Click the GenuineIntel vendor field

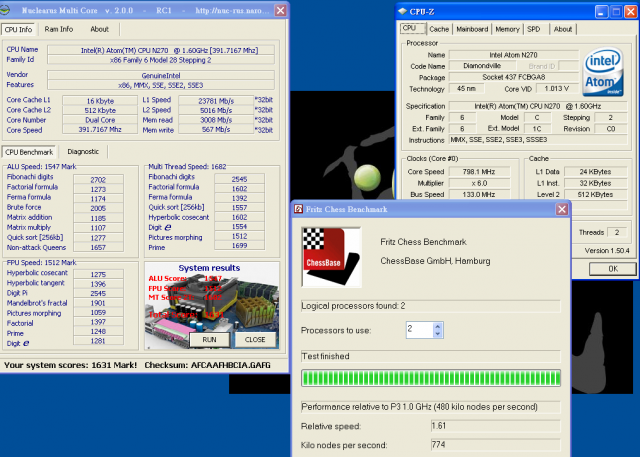tap(161, 75)
